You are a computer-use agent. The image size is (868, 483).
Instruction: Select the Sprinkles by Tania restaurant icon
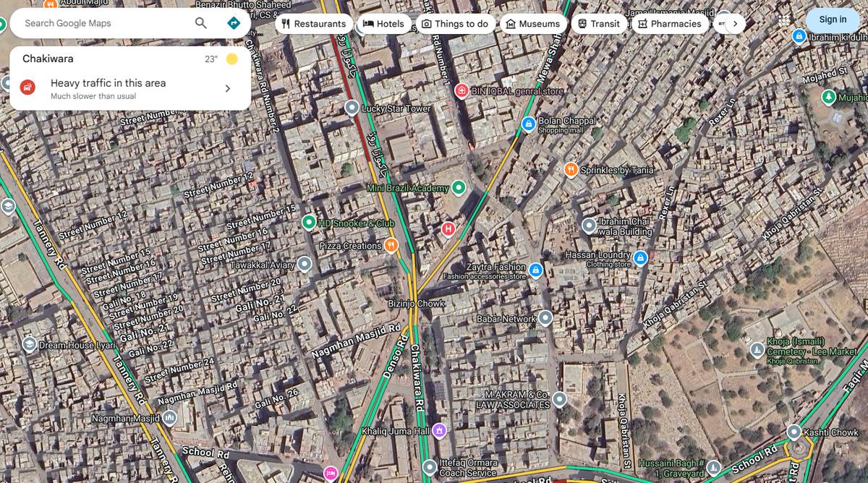coord(571,169)
